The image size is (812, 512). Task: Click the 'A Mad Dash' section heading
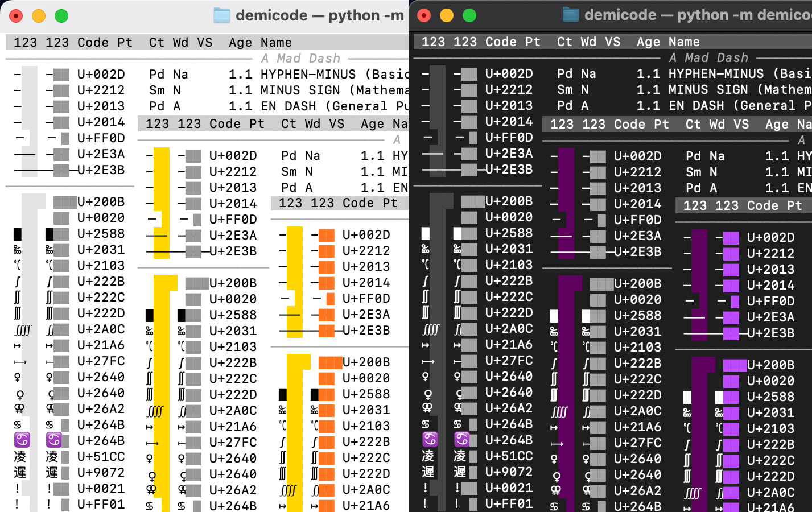pos(300,57)
